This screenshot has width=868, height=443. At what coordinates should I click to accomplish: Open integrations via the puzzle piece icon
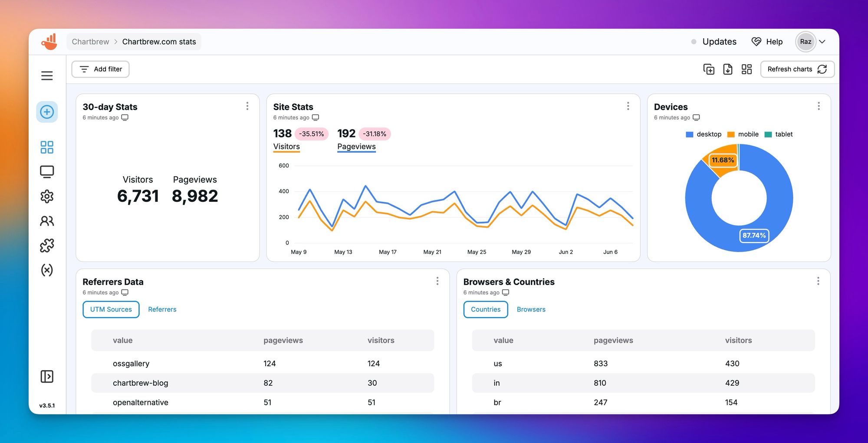click(x=47, y=245)
